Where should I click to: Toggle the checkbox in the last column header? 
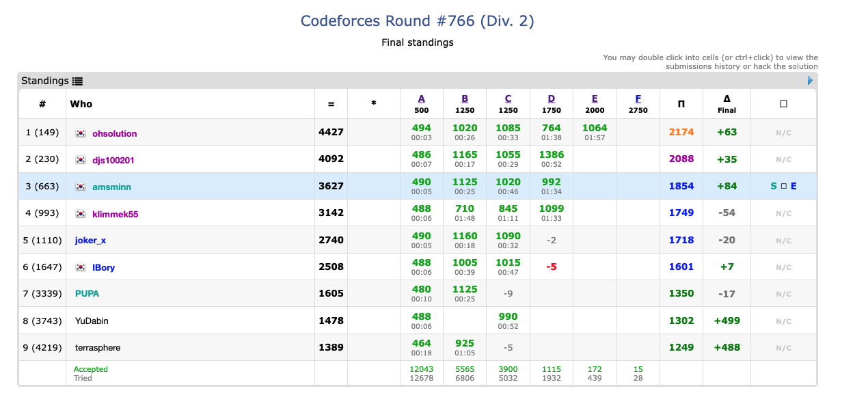tap(783, 103)
